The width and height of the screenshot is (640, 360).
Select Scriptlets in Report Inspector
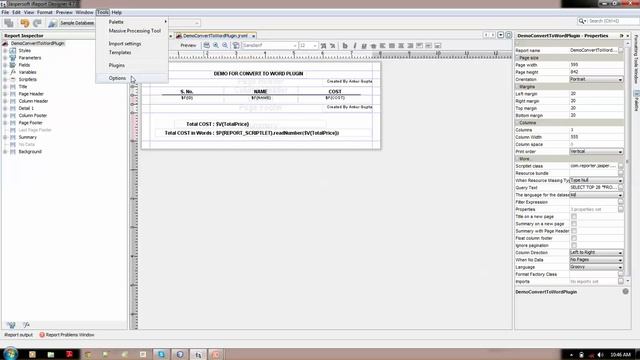pos(27,80)
